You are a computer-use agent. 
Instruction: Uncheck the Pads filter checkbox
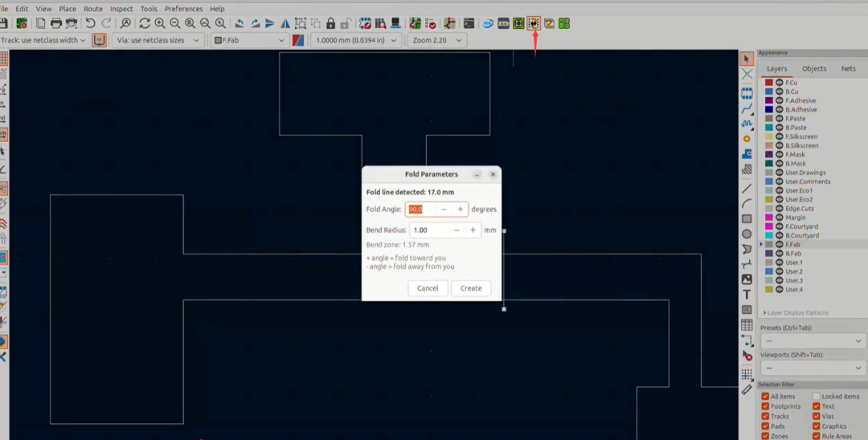[x=765, y=426]
